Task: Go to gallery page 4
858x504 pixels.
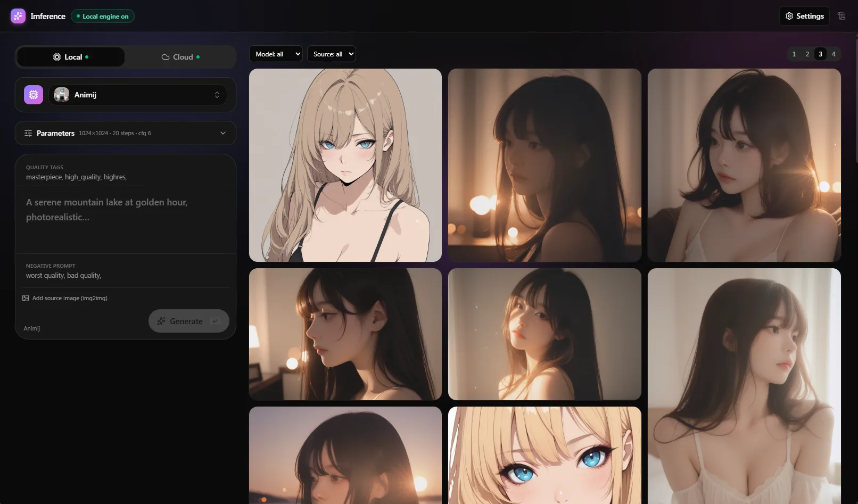Action: click(834, 54)
